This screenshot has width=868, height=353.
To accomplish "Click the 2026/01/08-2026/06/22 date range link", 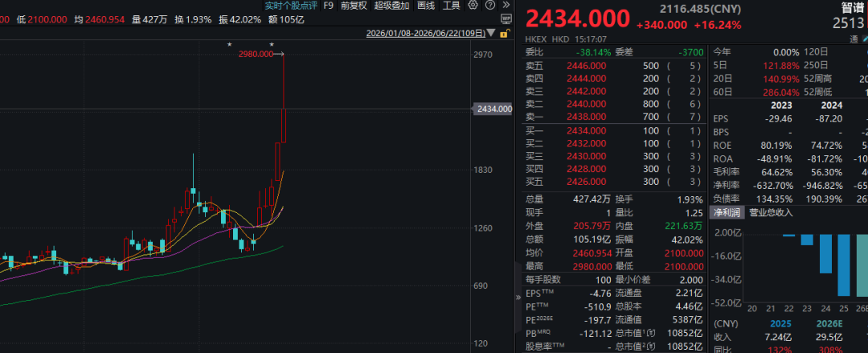I will pos(426,34).
